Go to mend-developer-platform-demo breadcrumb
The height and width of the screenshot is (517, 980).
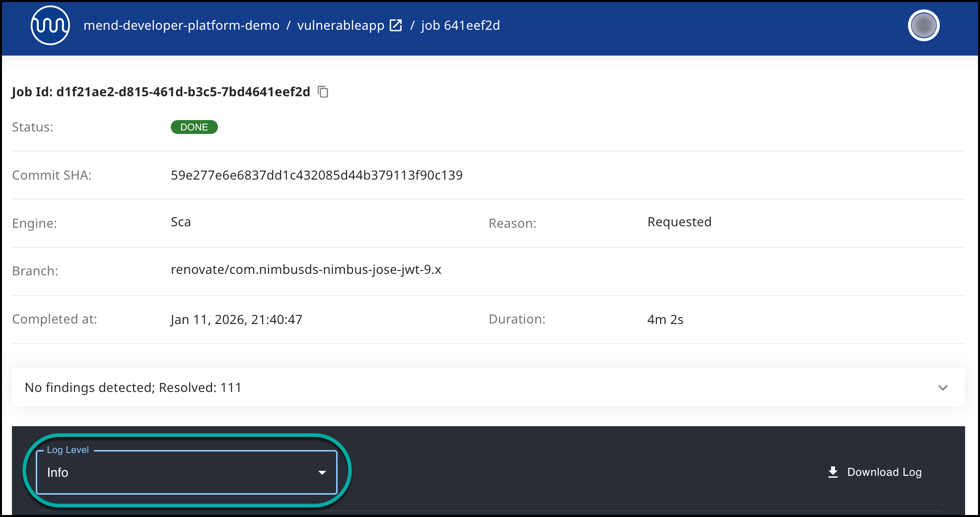coord(181,25)
